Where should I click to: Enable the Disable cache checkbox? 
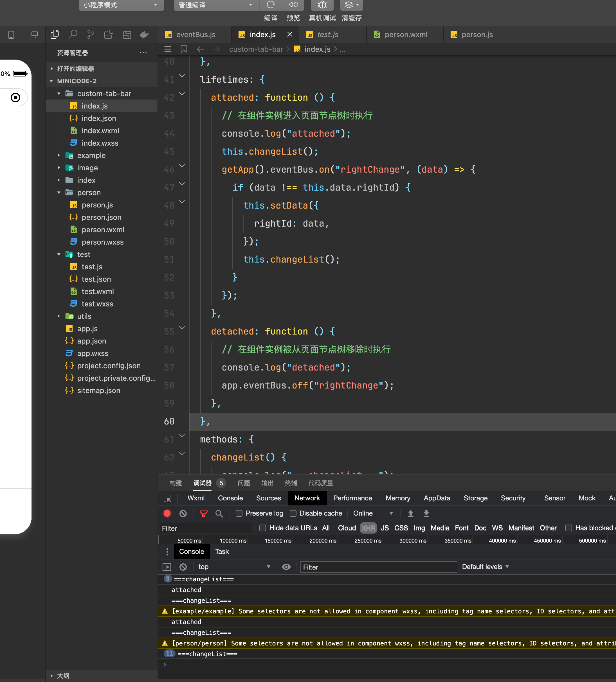click(293, 513)
